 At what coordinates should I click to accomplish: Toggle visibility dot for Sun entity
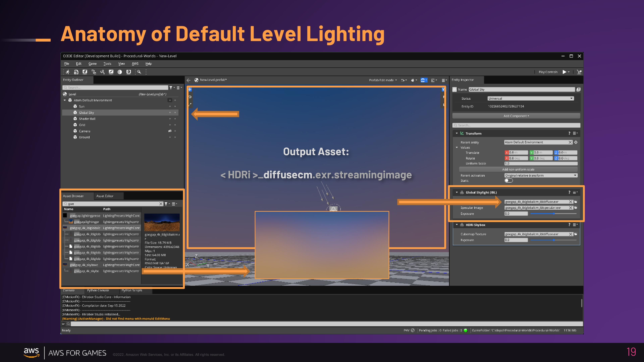[x=170, y=106]
